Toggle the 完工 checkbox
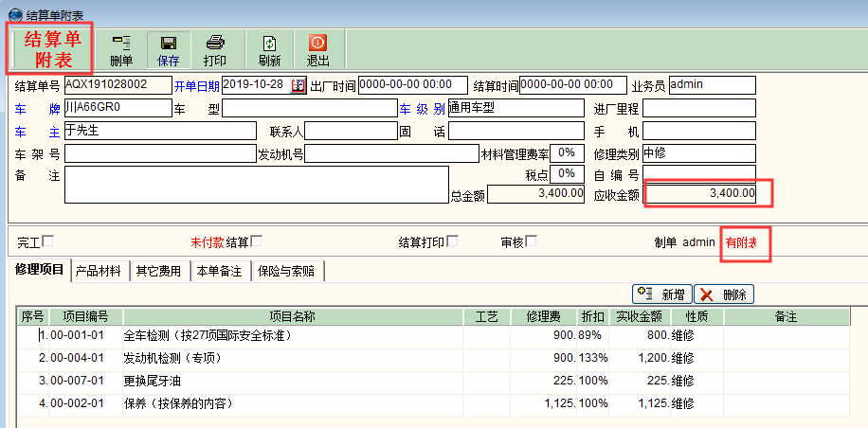The height and width of the screenshot is (428, 868). tap(48, 241)
